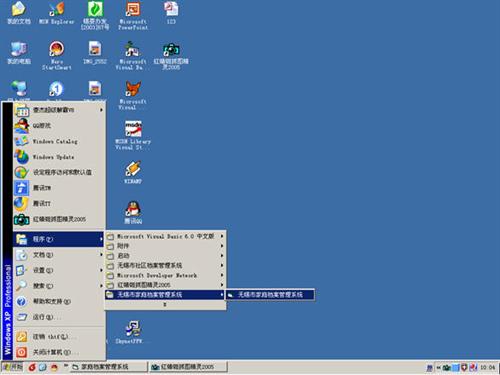Expand the 启动 startup folder
Viewport: 500px width, 375px height.
tap(165, 256)
